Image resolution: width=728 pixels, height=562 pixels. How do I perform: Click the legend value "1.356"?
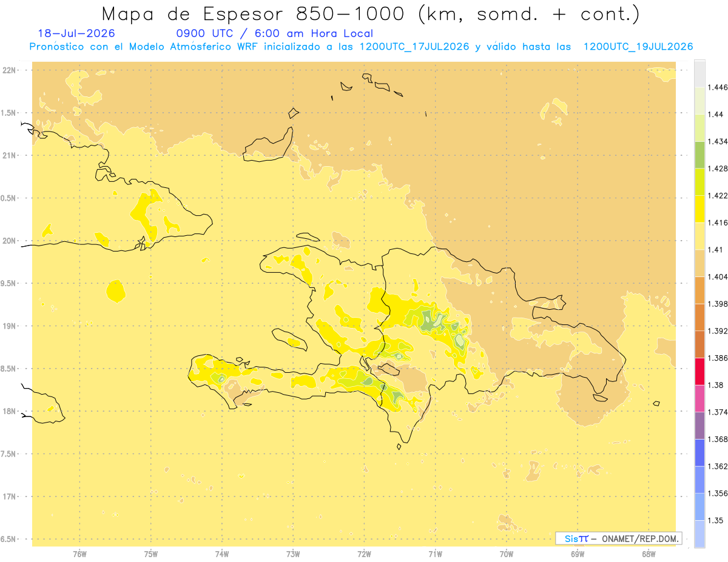(719, 493)
